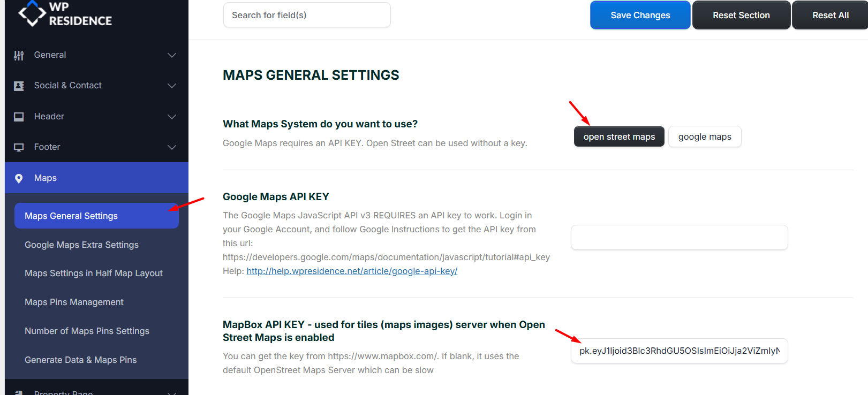Viewport: 868px width, 395px height.
Task: Click the General sliders icon in sidebar
Action: click(x=19, y=55)
